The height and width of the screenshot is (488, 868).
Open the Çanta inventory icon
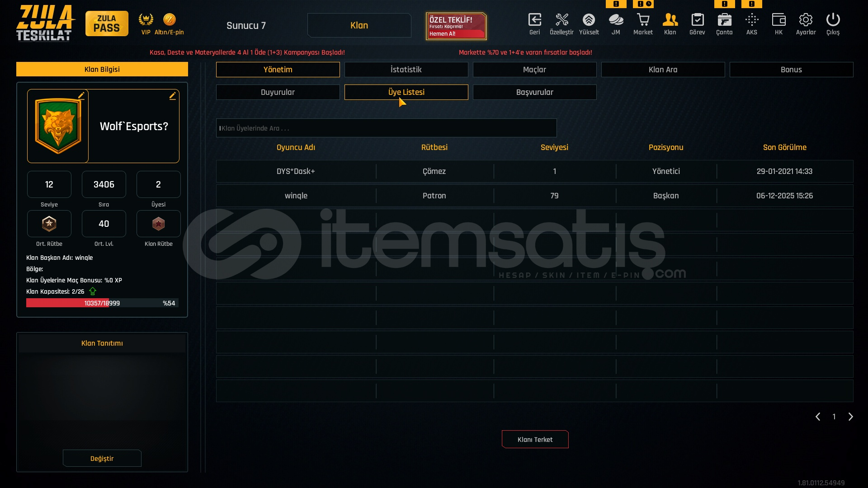[724, 20]
